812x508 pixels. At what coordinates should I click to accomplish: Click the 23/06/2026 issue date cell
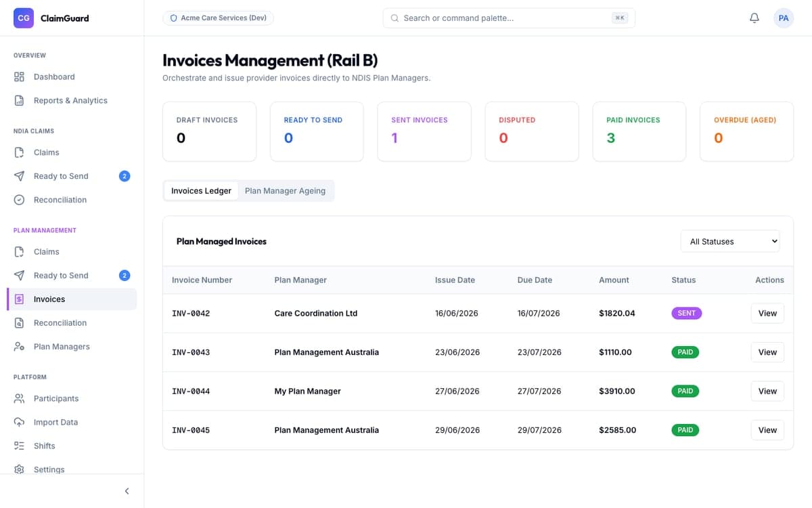457,352
